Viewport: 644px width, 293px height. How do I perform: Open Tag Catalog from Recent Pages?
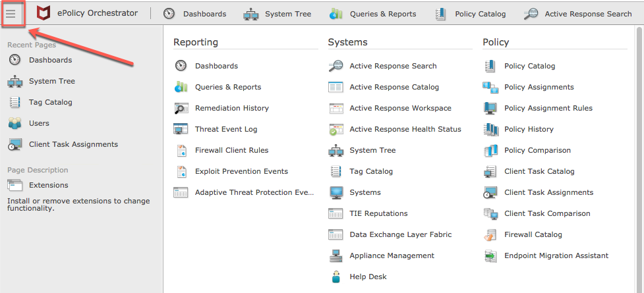coord(51,102)
